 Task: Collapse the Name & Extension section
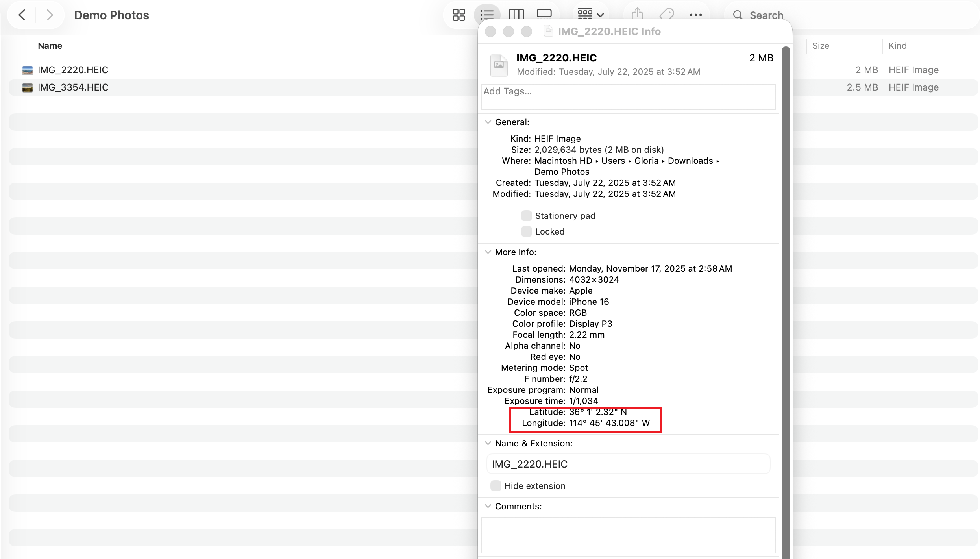coord(488,443)
